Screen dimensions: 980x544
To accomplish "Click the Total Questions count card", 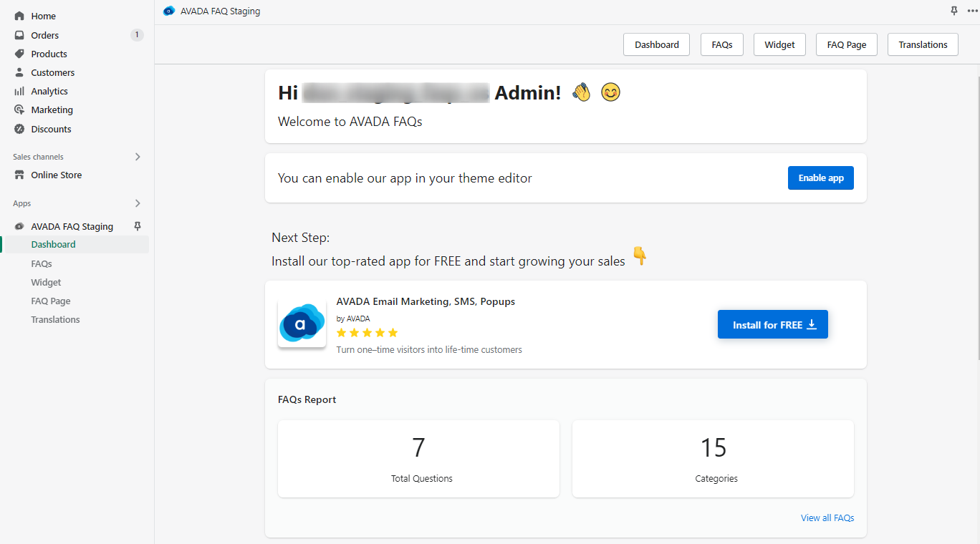I will (x=418, y=459).
